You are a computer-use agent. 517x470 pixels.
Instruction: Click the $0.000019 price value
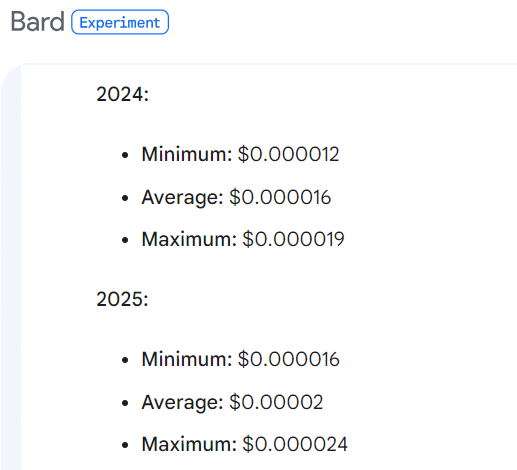[293, 239]
